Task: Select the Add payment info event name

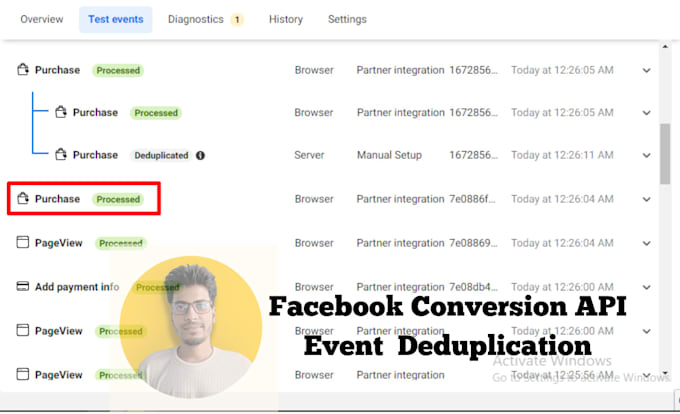Action: click(x=77, y=287)
